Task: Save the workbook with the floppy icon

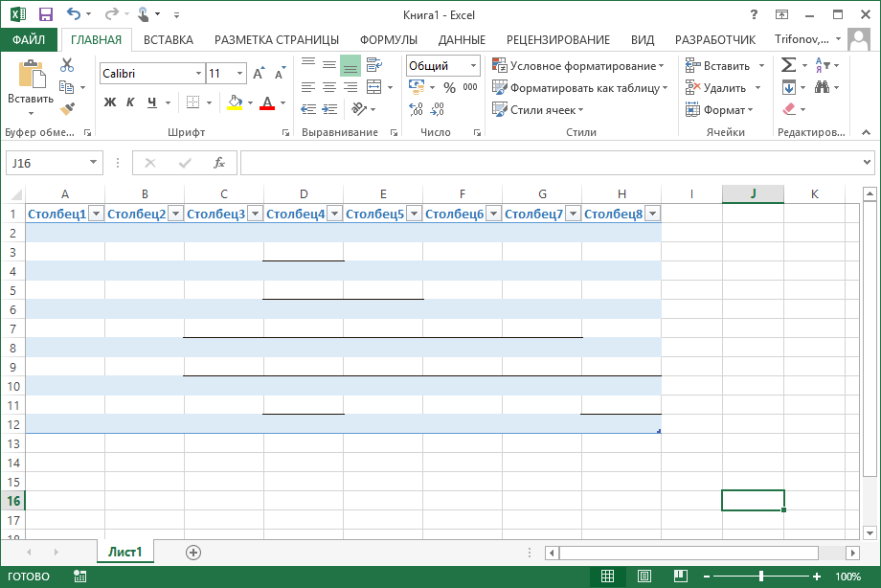Action: click(x=46, y=14)
